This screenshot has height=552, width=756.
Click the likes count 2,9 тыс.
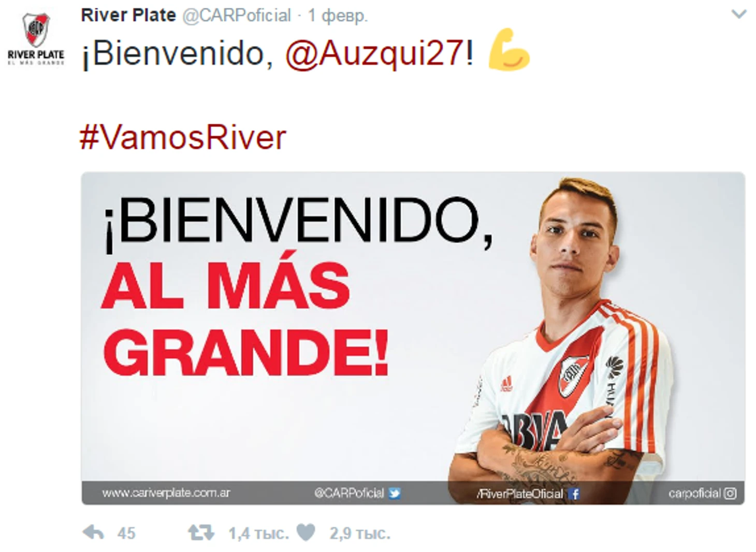tap(360, 533)
